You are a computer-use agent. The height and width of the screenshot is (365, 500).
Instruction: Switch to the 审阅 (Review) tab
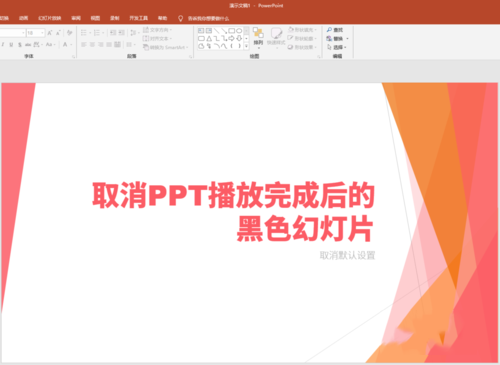coord(76,18)
